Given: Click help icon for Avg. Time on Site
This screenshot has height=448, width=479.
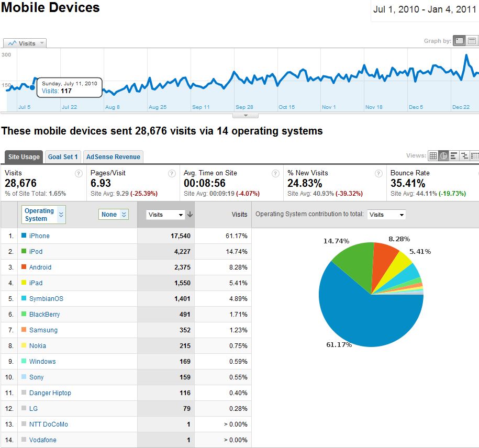Looking at the screenshot, I should tap(276, 173).
